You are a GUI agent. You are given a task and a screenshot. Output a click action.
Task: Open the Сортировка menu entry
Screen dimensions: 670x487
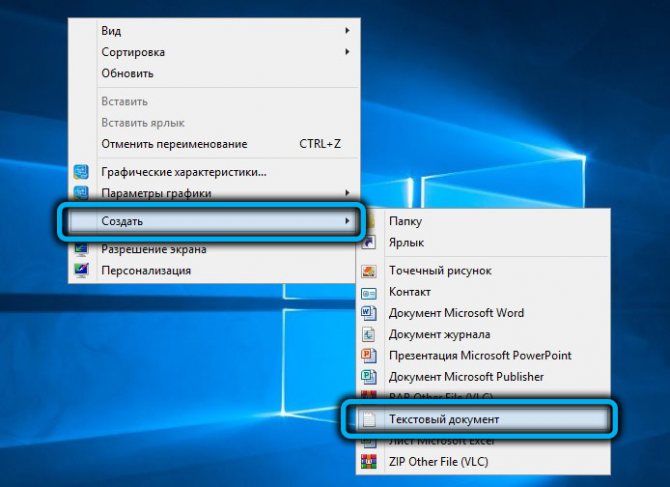[214, 52]
